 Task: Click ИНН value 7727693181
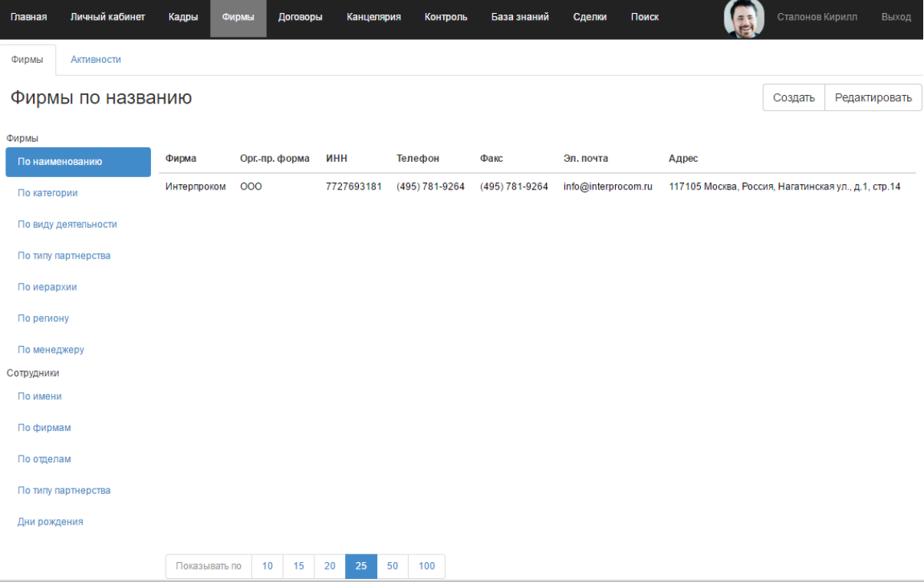(x=353, y=186)
